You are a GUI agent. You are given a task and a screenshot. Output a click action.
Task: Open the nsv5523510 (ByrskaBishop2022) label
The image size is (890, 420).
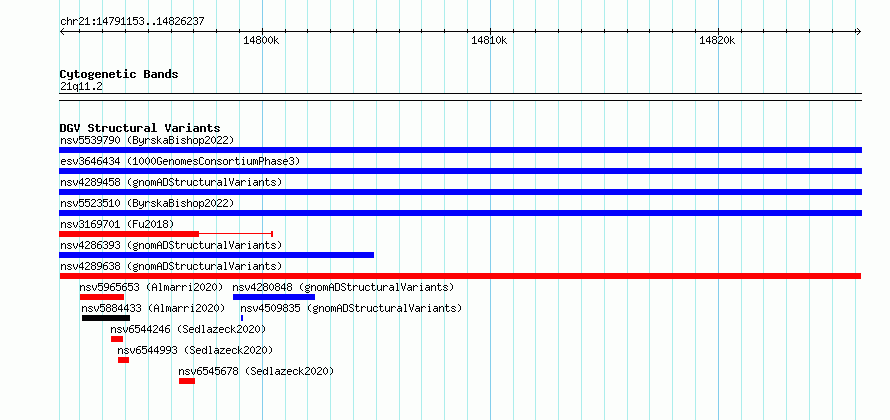coord(146,203)
